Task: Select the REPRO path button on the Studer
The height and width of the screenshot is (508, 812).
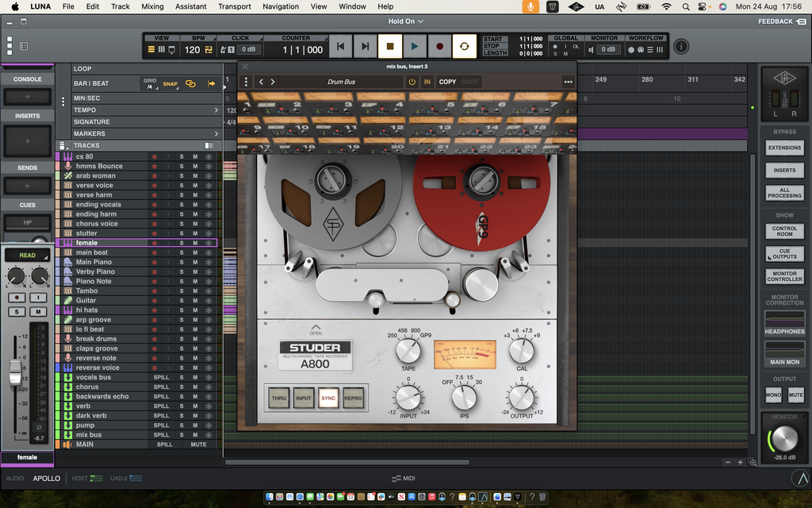Action: [353, 398]
